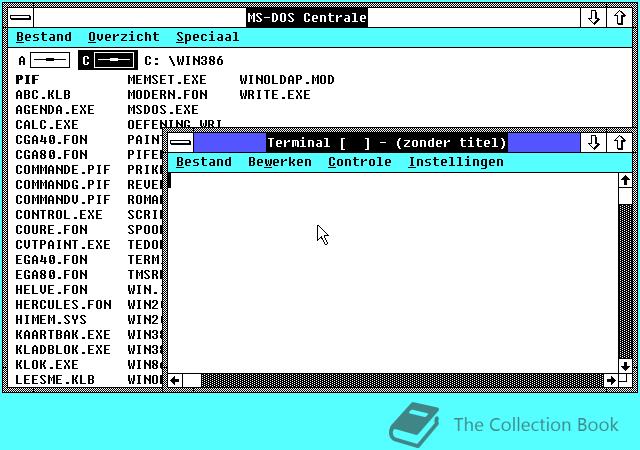
Task: Select file KLOK.EXE
Action: (47, 364)
